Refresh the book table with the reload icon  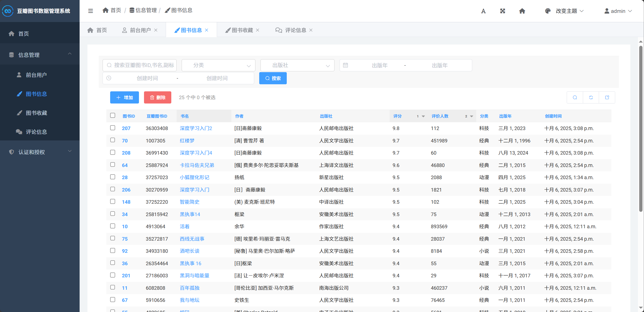(x=591, y=97)
